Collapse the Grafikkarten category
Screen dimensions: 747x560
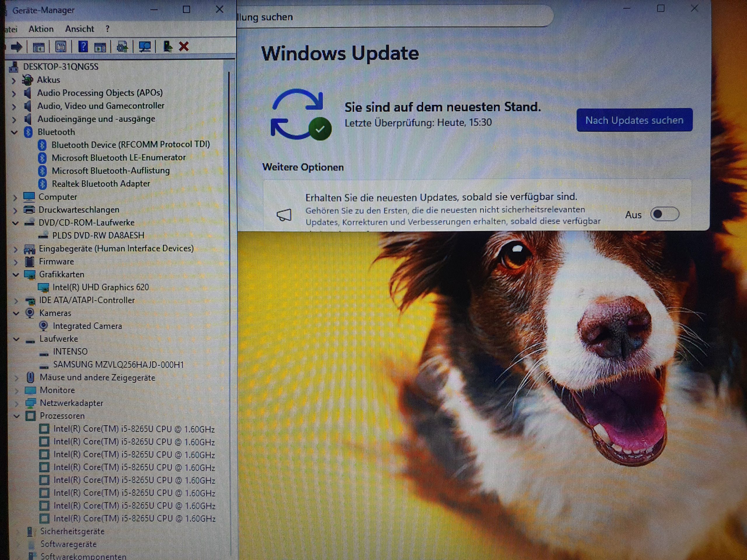tap(15, 274)
